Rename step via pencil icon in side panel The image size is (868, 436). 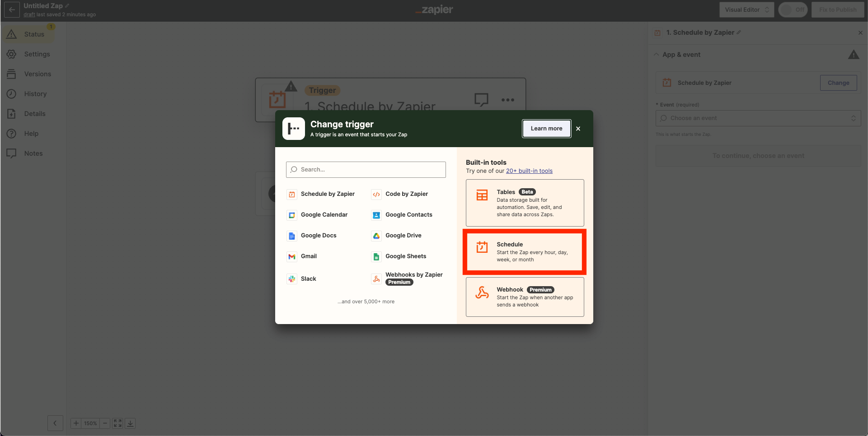(x=739, y=32)
